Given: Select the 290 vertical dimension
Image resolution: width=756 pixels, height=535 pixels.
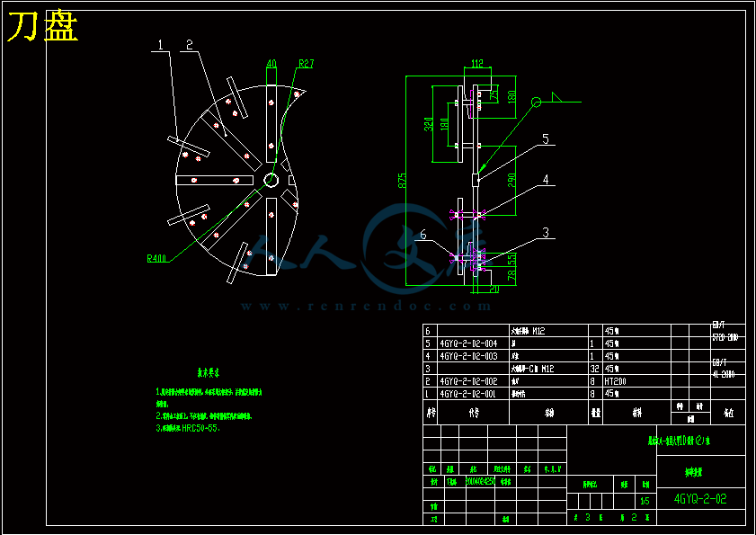Looking at the screenshot, I should click(511, 181).
